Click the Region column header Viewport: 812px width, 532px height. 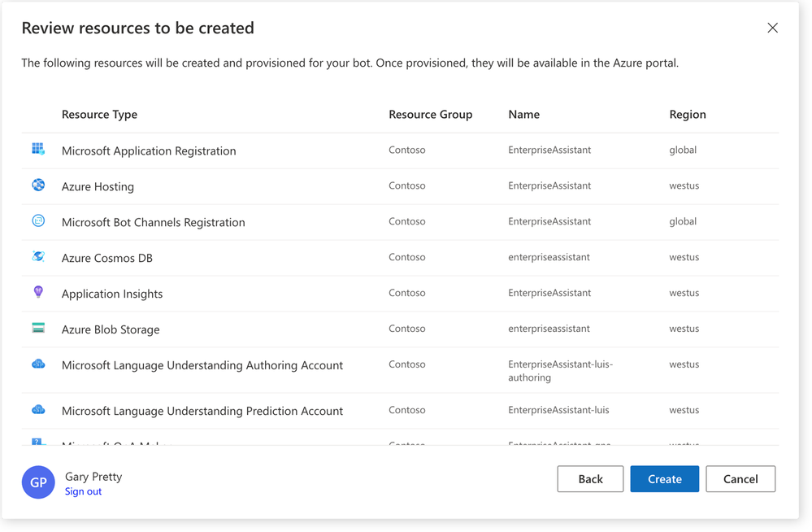click(x=687, y=114)
